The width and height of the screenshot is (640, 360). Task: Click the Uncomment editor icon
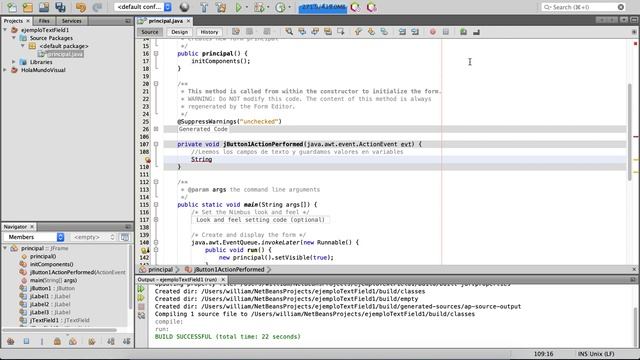click(x=476, y=32)
